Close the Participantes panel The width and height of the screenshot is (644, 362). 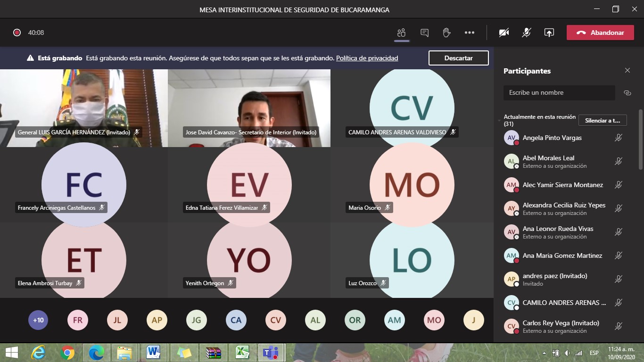[x=627, y=71]
